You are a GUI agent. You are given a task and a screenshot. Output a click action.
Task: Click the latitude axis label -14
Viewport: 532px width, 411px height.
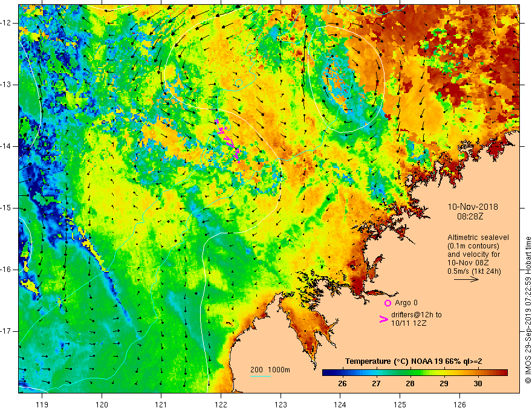click(7, 146)
